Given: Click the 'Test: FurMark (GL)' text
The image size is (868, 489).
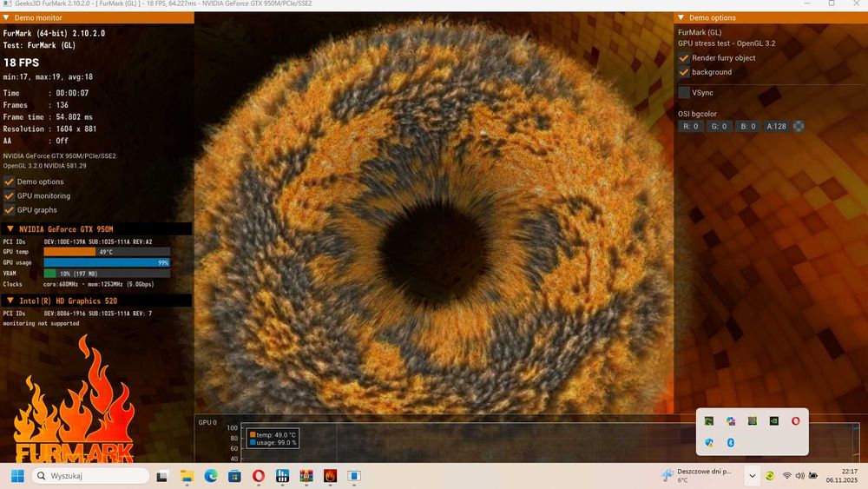Looking at the screenshot, I should [x=39, y=45].
